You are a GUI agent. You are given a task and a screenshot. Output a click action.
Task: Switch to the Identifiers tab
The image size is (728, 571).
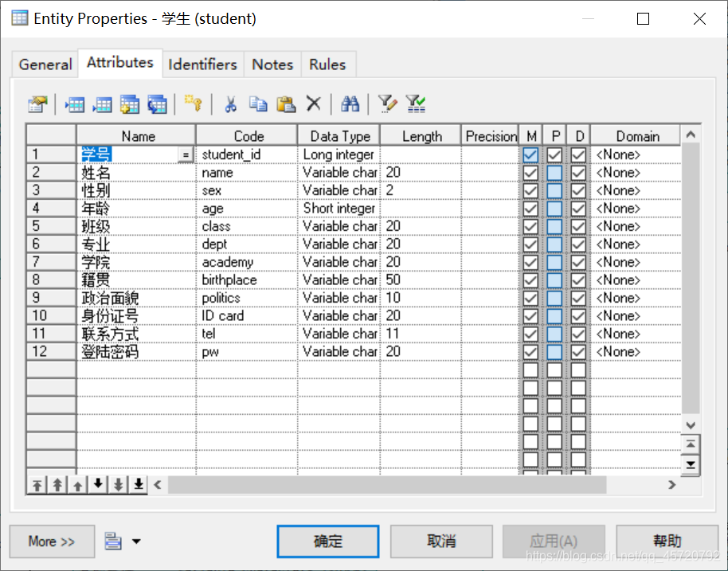(202, 65)
